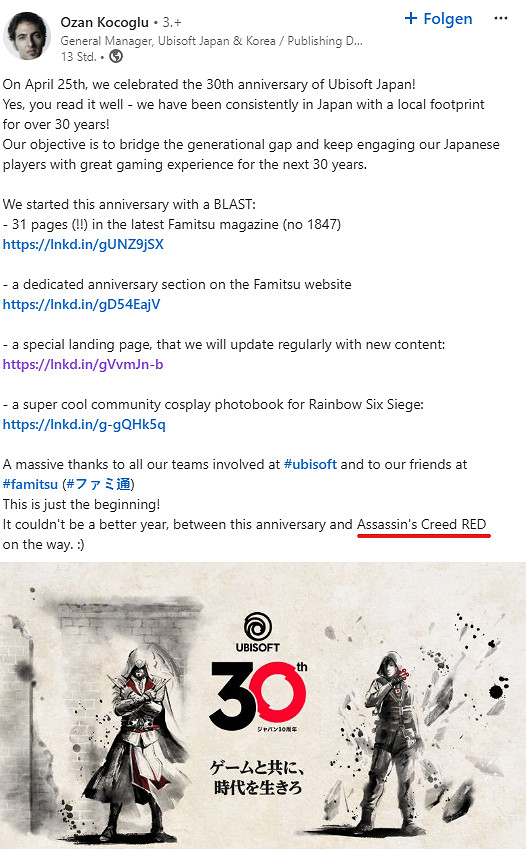Open the Rainbow Six cosplay link g-gQHk5q
The height and width of the screenshot is (849, 526).
(x=84, y=424)
